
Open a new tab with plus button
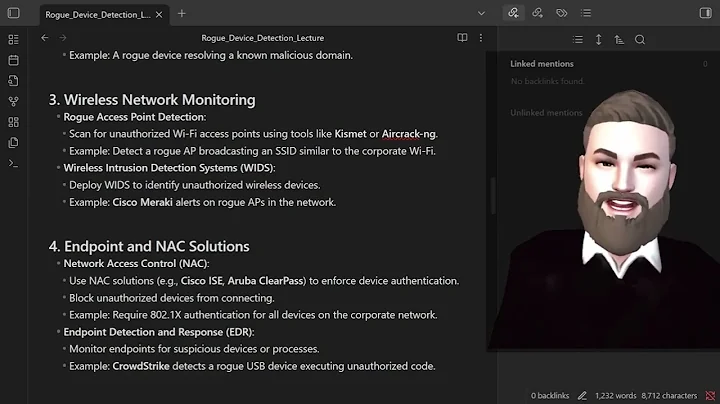(182, 14)
